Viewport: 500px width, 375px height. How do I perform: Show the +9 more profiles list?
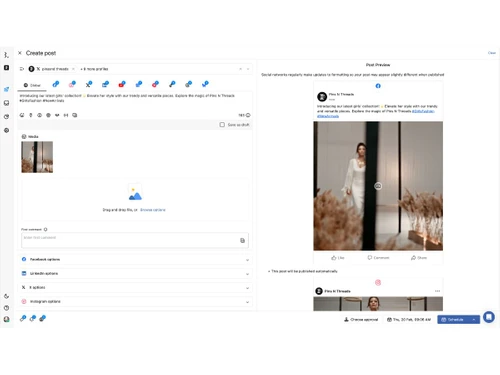click(x=95, y=69)
